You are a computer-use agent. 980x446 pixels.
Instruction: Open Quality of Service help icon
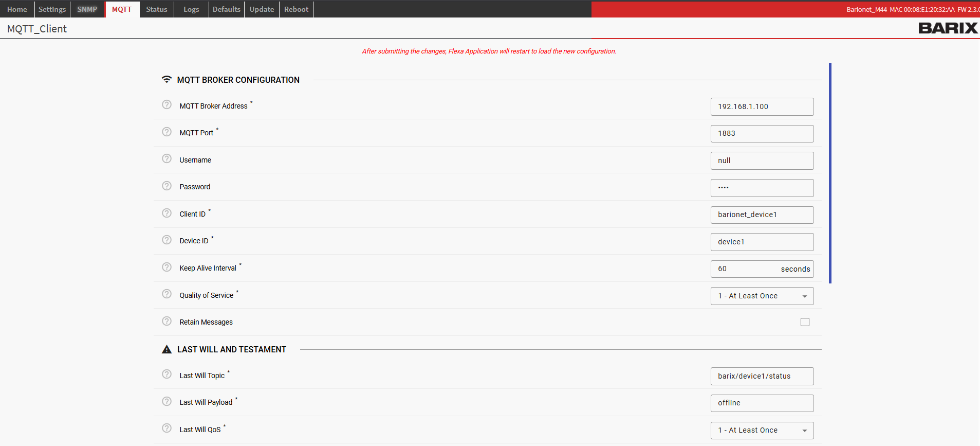167,294
